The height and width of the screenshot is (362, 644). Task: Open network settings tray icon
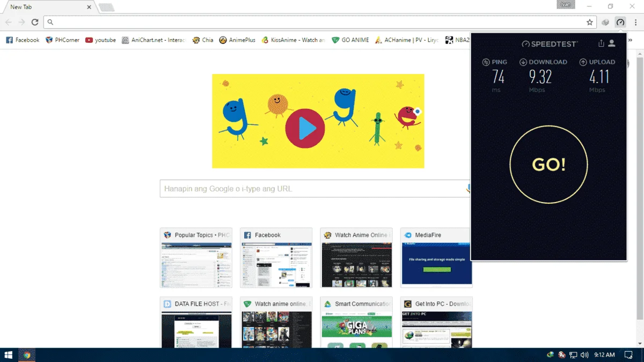[573, 355]
